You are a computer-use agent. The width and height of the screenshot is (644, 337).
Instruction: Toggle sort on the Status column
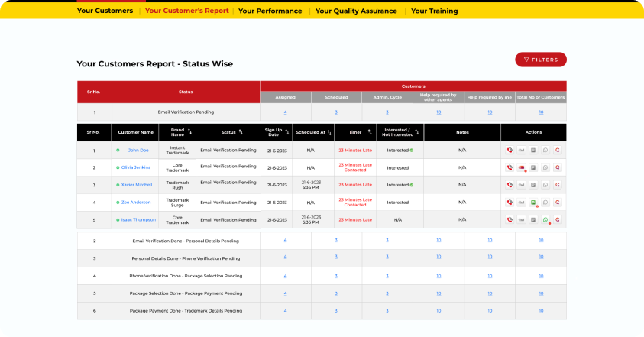pos(242,132)
